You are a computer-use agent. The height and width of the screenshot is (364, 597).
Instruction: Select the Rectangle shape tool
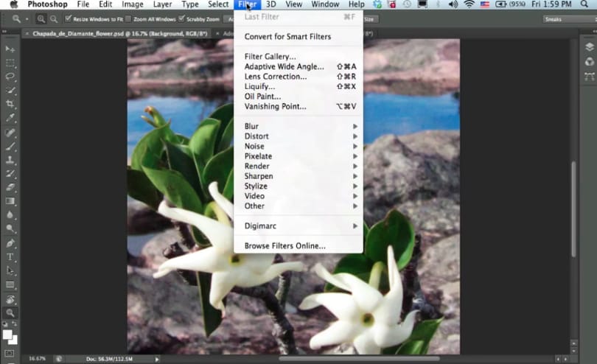10,285
